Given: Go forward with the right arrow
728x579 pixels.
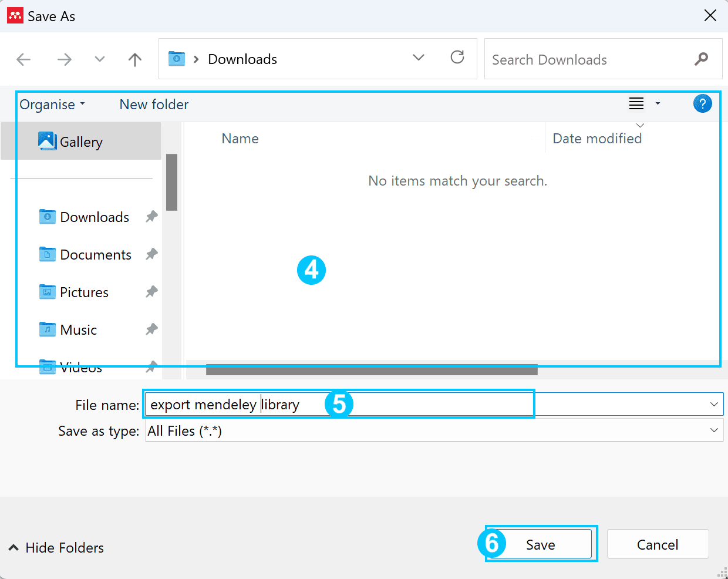Looking at the screenshot, I should (x=64, y=59).
